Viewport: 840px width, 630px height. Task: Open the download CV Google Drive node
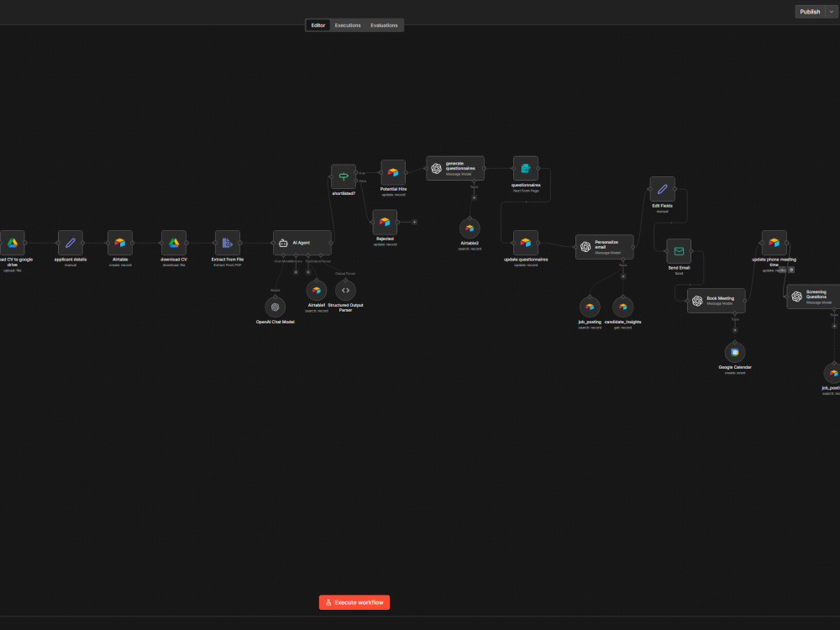tap(174, 243)
